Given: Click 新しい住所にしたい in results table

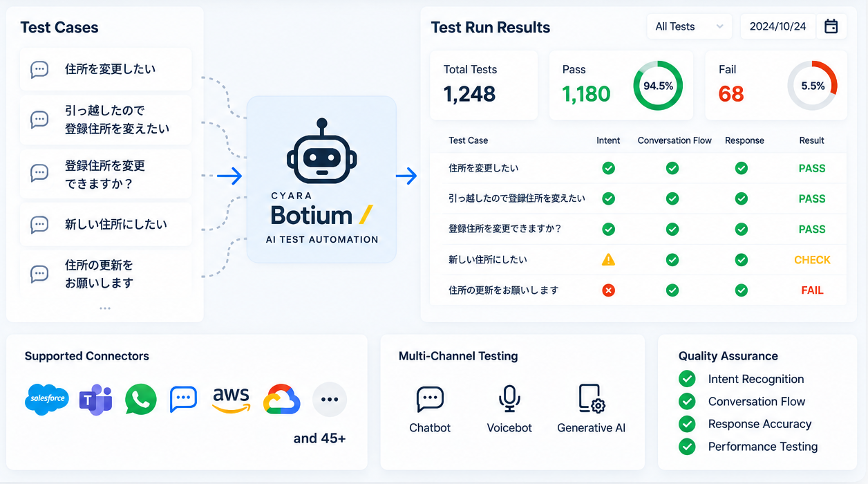Looking at the screenshot, I should [x=488, y=260].
